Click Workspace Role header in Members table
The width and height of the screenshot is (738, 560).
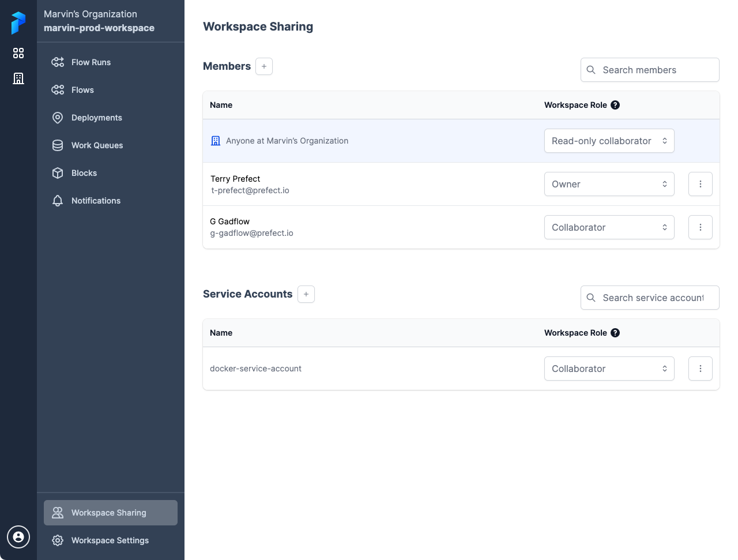point(575,105)
